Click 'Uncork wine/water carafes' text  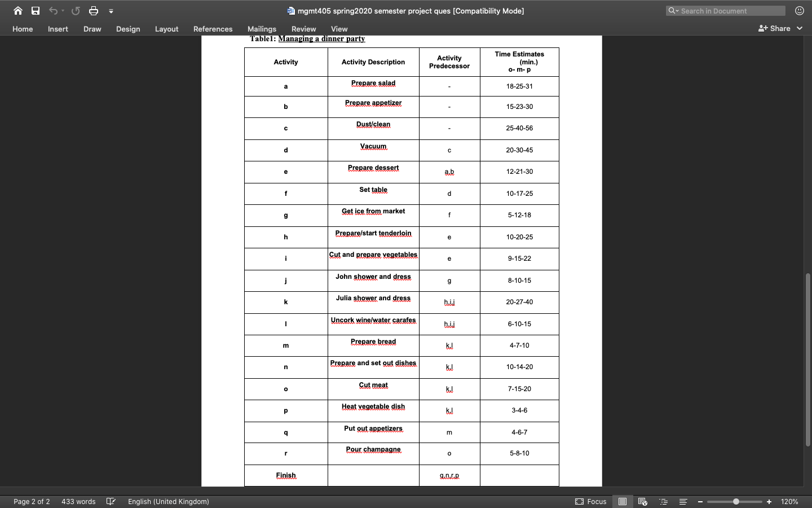pos(373,320)
